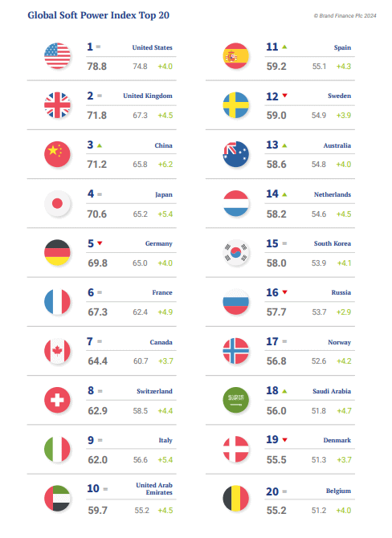The height and width of the screenshot is (538, 392).
Task: Click the Norway flag icon
Action: click(236, 351)
